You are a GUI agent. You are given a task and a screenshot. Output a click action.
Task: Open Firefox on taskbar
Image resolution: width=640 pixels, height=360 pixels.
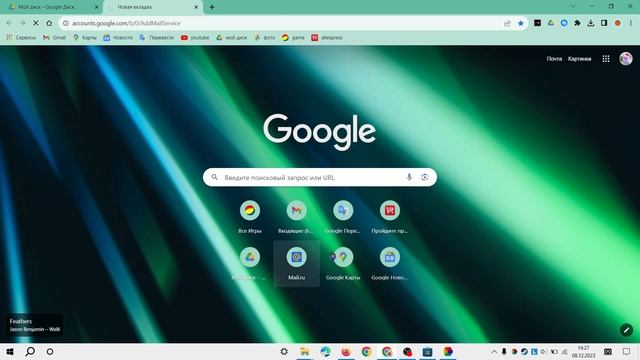point(346,351)
